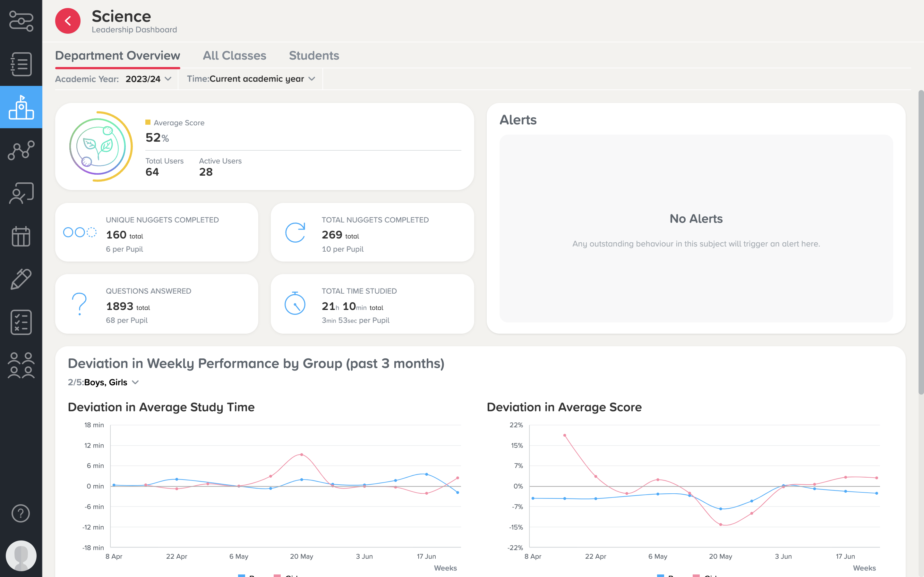
Task: Click the red back arrow button
Action: pos(68,21)
